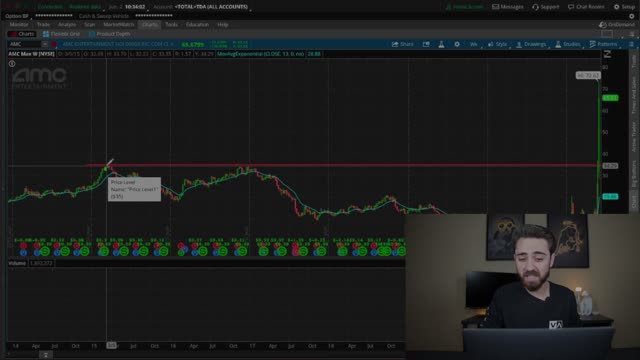Click the AMC Max W [NYSE] chart title
The image size is (640, 360).
tap(31, 54)
